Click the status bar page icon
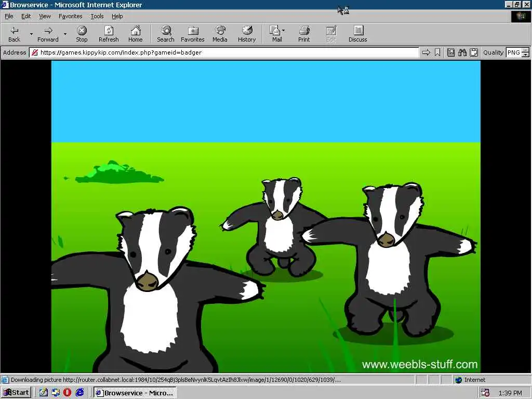Viewport: 532px width, 399px height. point(5,380)
